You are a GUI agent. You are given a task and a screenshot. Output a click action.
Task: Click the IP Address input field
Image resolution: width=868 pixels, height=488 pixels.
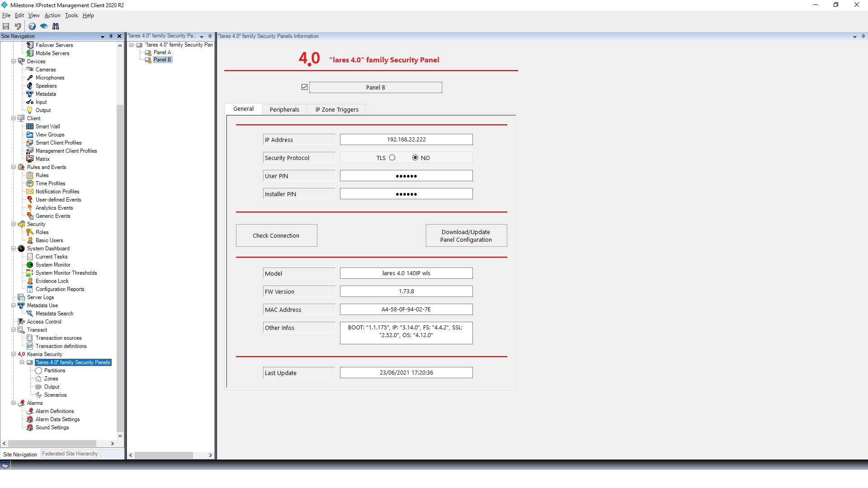406,140
